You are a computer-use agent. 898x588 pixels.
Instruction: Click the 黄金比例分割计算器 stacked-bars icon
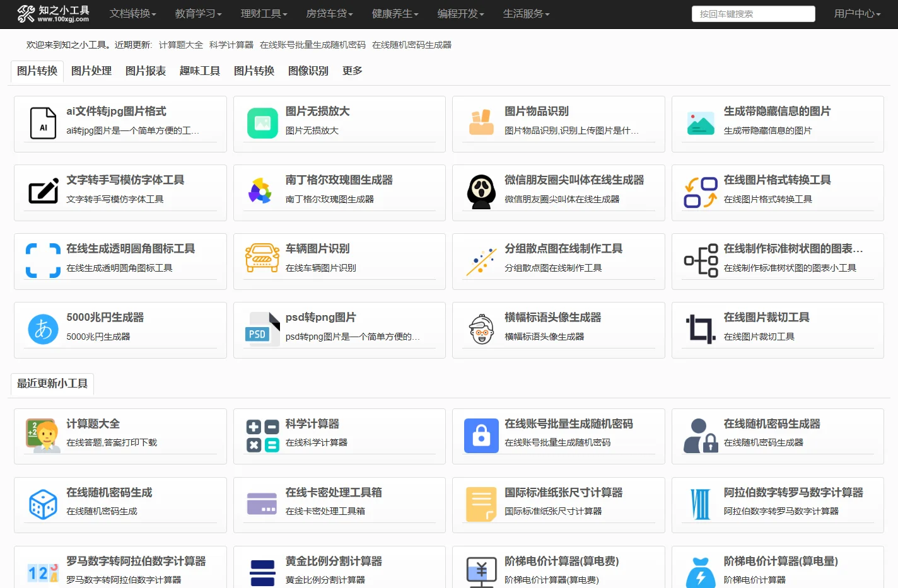(x=262, y=573)
